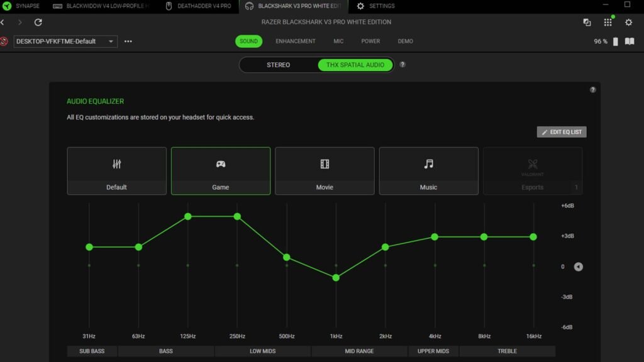644x362 pixels.
Task: Click the MID RANGE label
Action: coord(359,351)
